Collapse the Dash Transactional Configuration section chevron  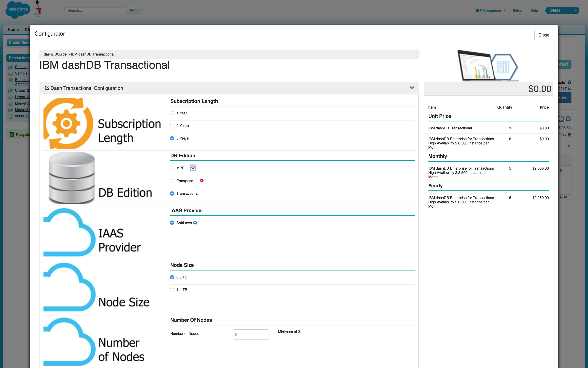click(412, 88)
